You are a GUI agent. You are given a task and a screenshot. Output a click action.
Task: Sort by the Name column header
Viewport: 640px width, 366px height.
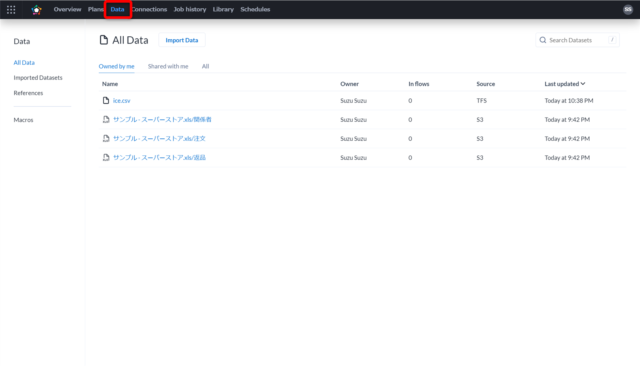[x=110, y=84]
